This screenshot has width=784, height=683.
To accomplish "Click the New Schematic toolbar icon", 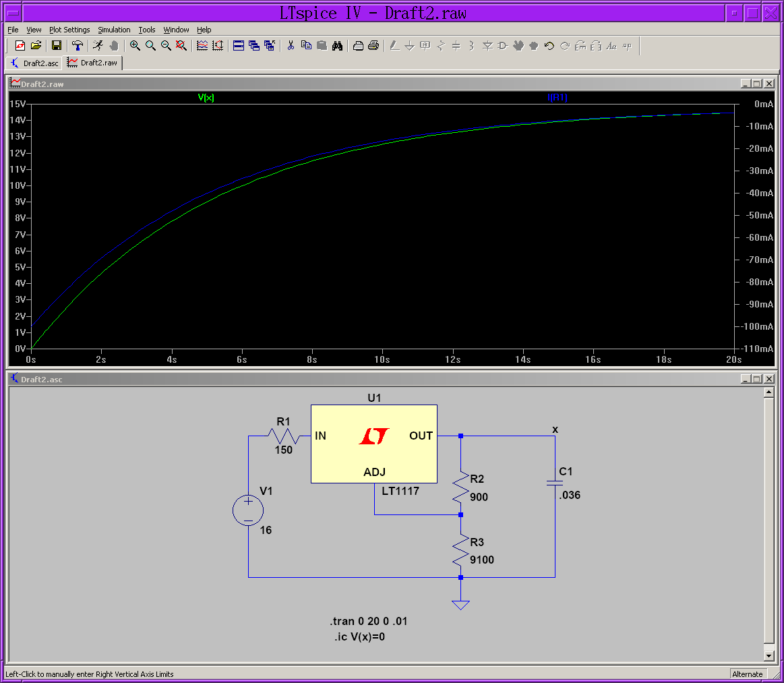I will [x=20, y=46].
